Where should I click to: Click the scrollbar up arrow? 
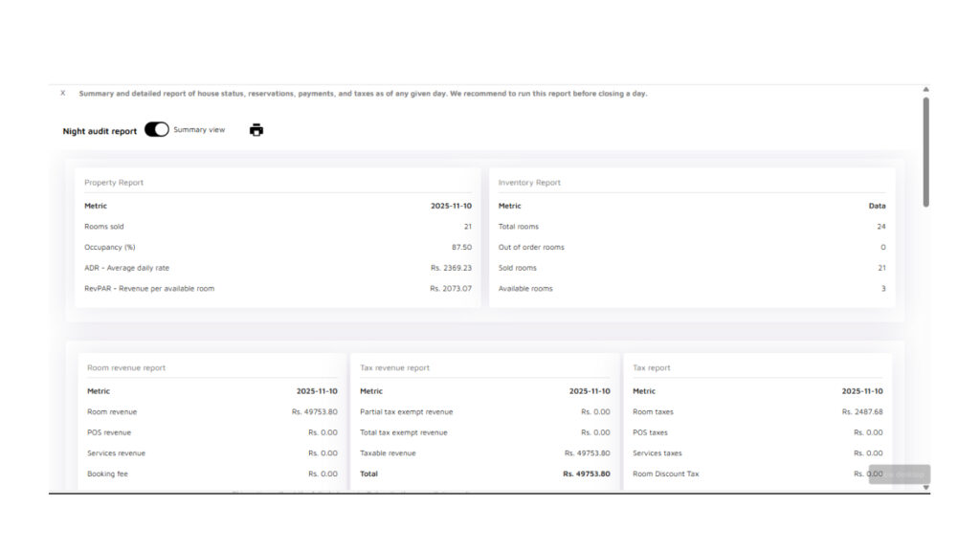tap(925, 90)
